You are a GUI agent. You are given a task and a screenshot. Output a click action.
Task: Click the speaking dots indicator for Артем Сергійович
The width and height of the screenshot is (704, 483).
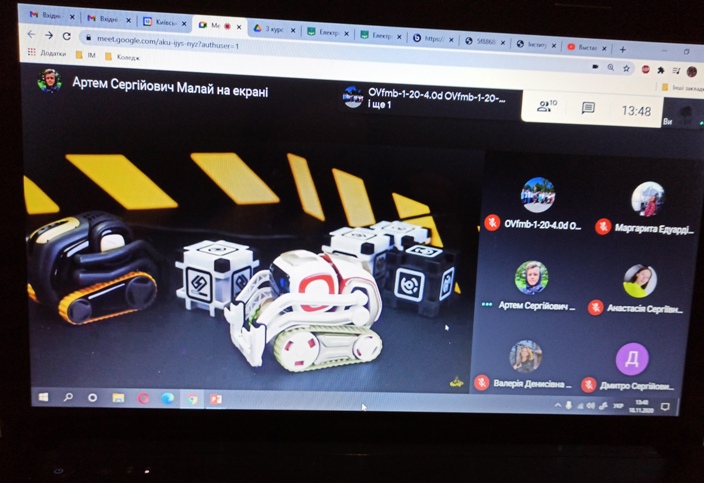pyautogui.click(x=487, y=304)
